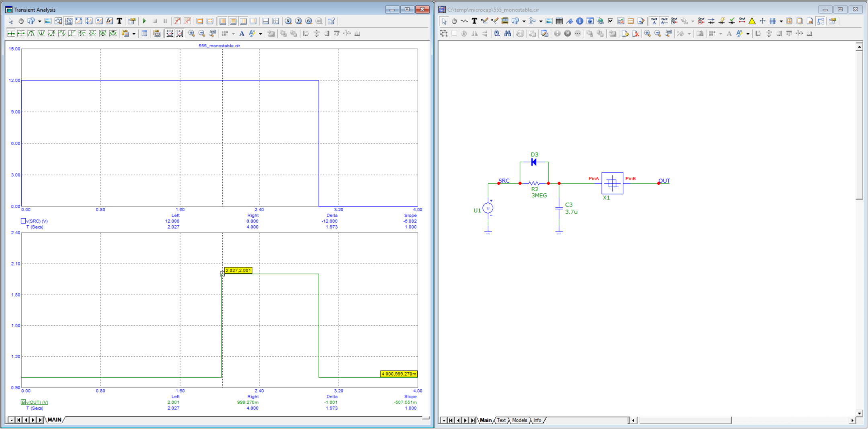
Task: Open the grid dropdown arrow in schematic toolbar
Action: pos(781,21)
